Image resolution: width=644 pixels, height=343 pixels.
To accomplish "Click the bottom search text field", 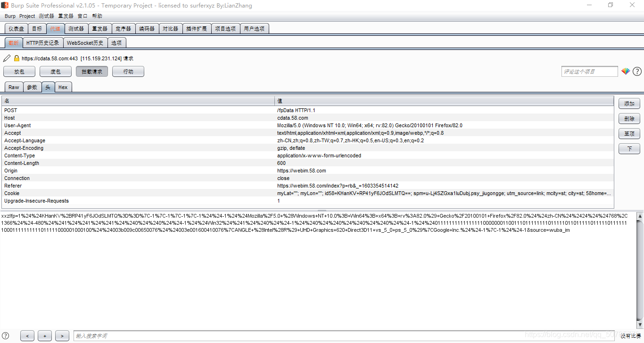I will pos(344,336).
